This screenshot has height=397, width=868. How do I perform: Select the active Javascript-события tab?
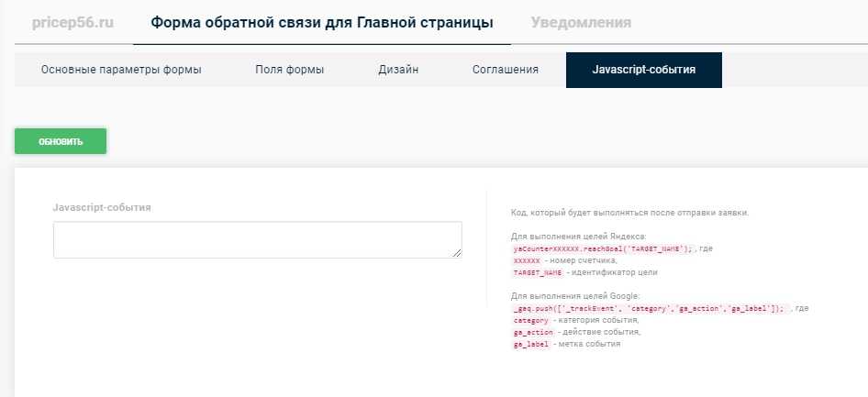coord(643,70)
